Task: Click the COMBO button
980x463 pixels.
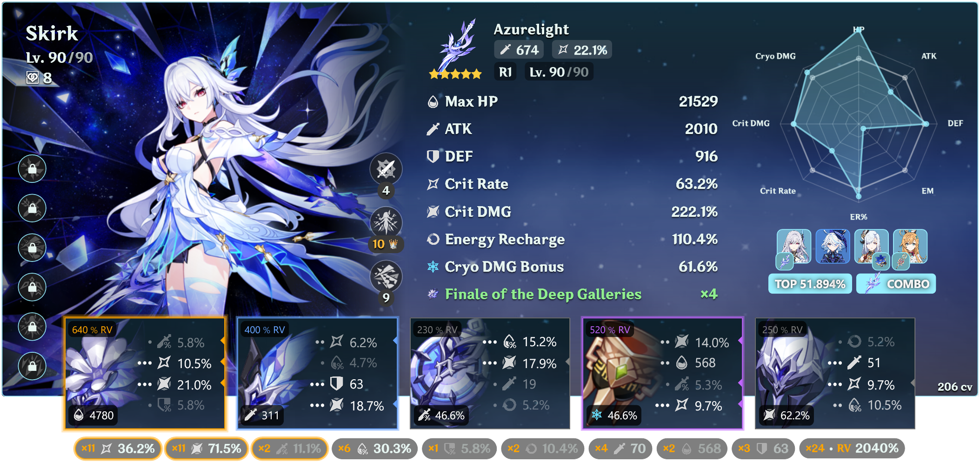Action: tap(896, 284)
